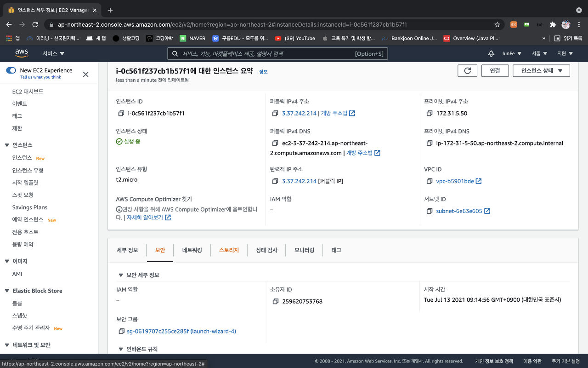Image resolution: width=588 pixels, height=368 pixels.
Task: Collapse the 네트워크 및 보안 sidebar section
Action: coord(7,345)
